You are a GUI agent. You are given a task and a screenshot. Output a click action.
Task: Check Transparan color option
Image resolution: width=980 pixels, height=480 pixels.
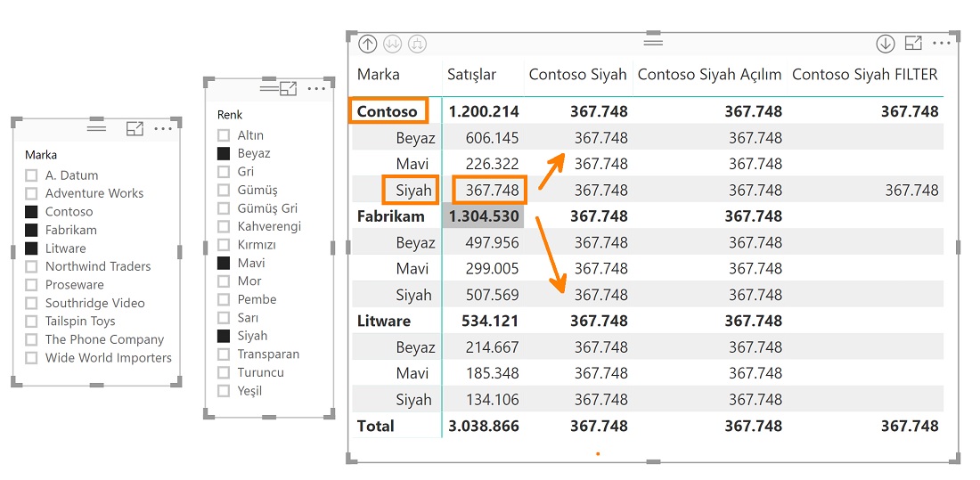pyautogui.click(x=223, y=354)
